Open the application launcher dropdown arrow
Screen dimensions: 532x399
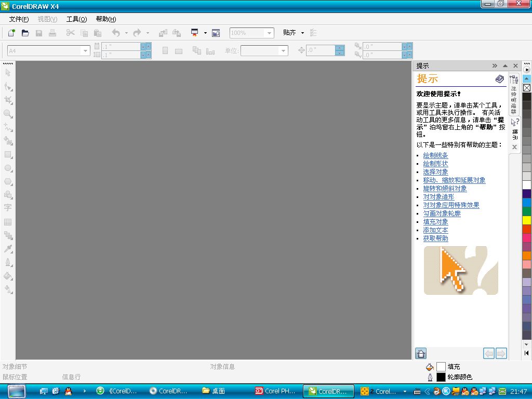coord(205,33)
